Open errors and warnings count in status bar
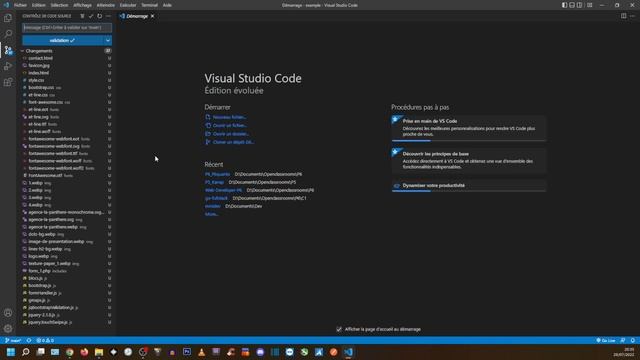Screen dimensions: 640x360 pyautogui.click(x=45, y=340)
